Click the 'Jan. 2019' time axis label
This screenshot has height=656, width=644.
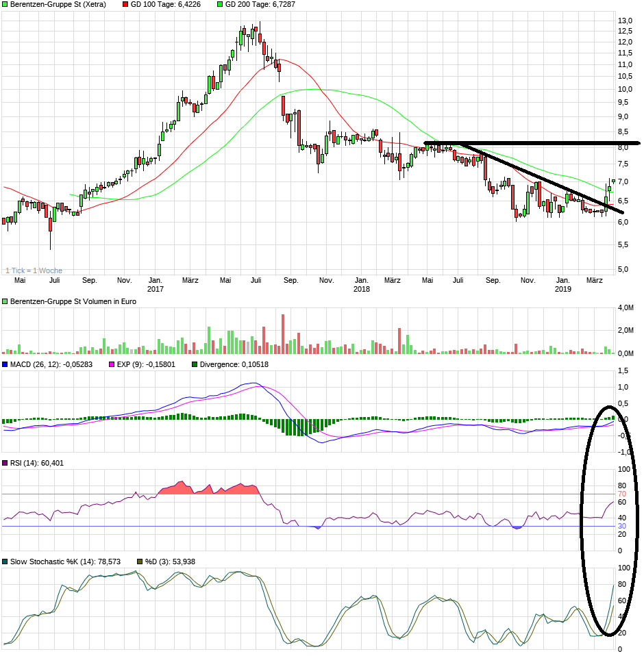563,285
